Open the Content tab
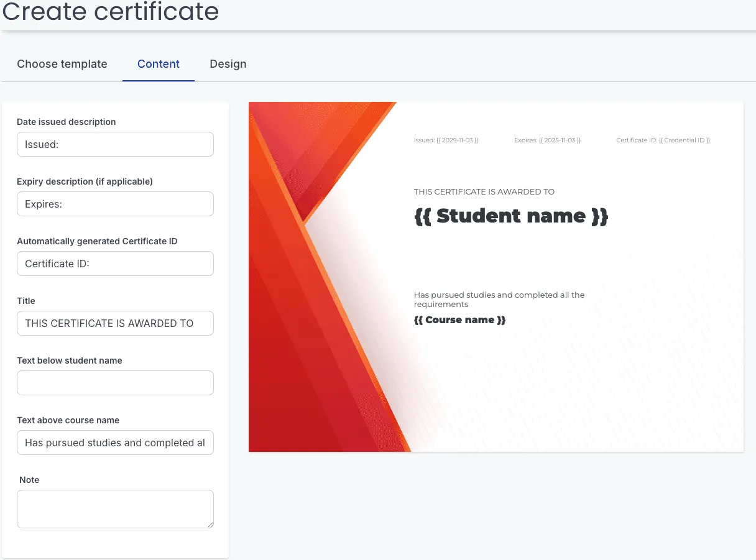Screen dimensions: 756x560 pos(159,64)
